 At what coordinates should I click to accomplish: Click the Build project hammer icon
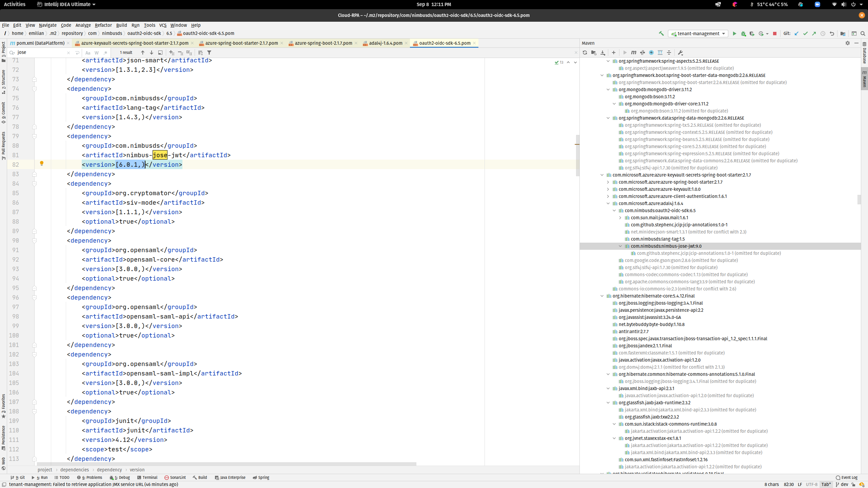[661, 34]
